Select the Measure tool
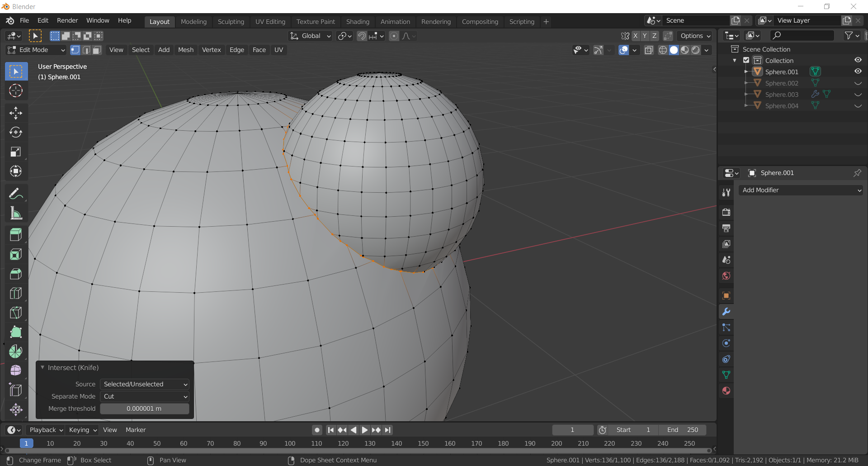 [16, 213]
